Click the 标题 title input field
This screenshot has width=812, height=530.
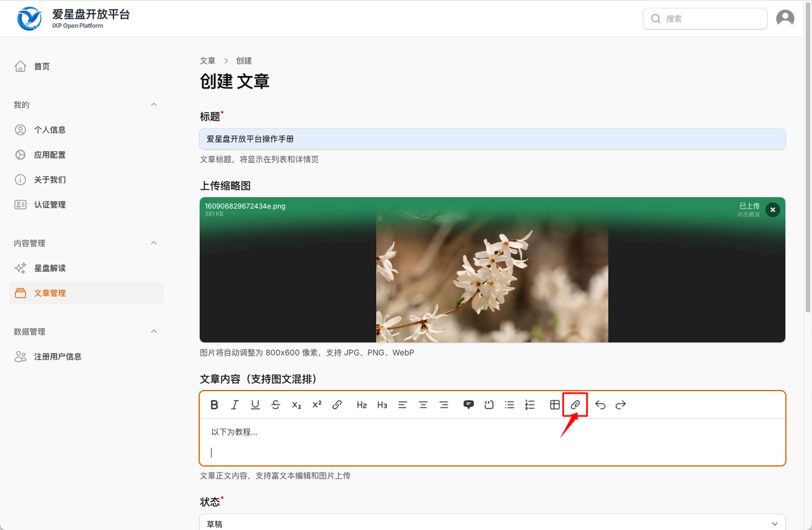pyautogui.click(x=492, y=139)
